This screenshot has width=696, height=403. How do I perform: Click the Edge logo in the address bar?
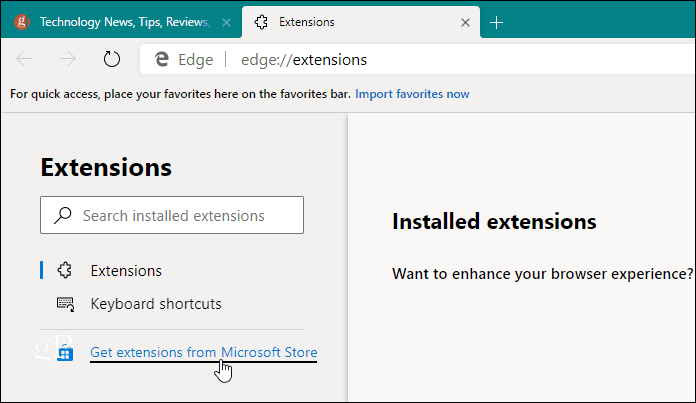(162, 59)
